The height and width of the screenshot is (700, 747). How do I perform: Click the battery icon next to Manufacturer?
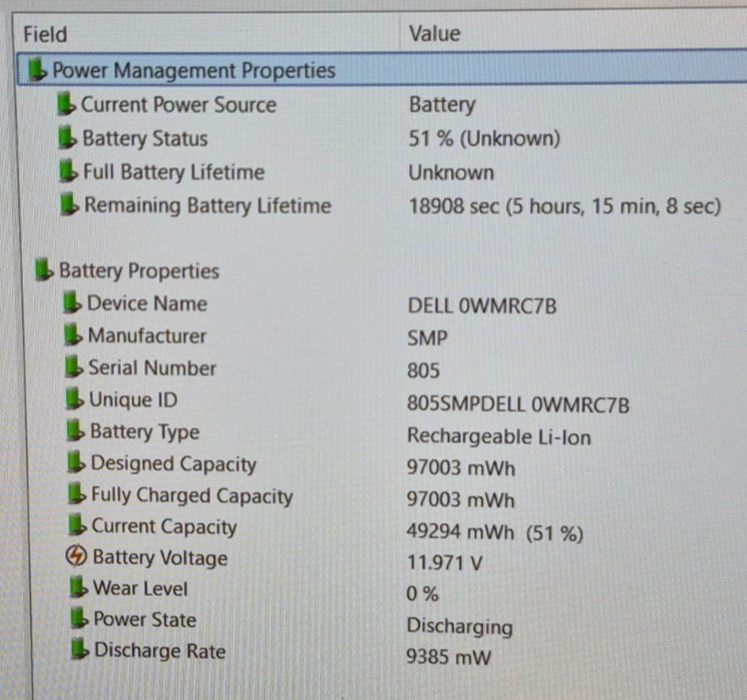pyautogui.click(x=73, y=334)
